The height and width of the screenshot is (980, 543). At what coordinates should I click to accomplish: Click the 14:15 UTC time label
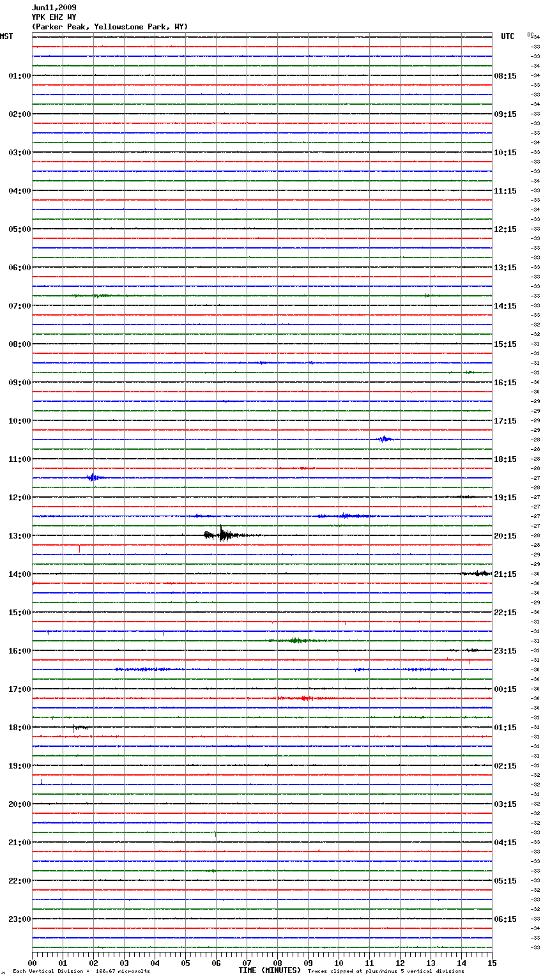(x=505, y=306)
